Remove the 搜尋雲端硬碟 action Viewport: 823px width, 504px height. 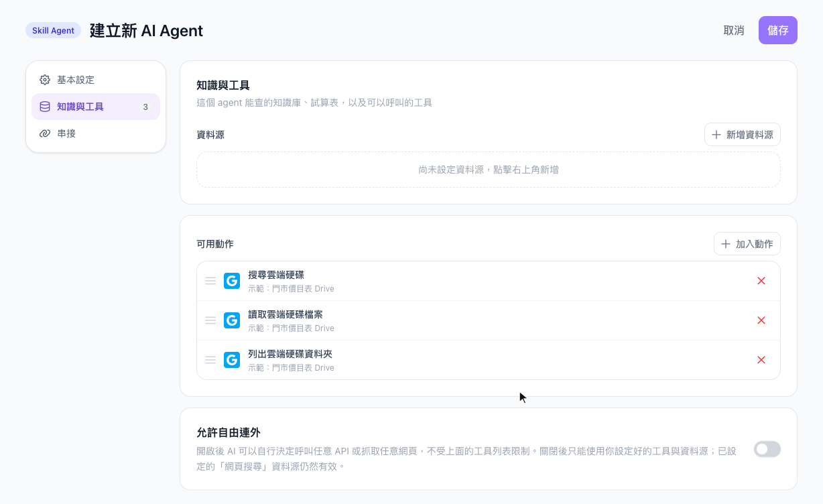pyautogui.click(x=761, y=281)
